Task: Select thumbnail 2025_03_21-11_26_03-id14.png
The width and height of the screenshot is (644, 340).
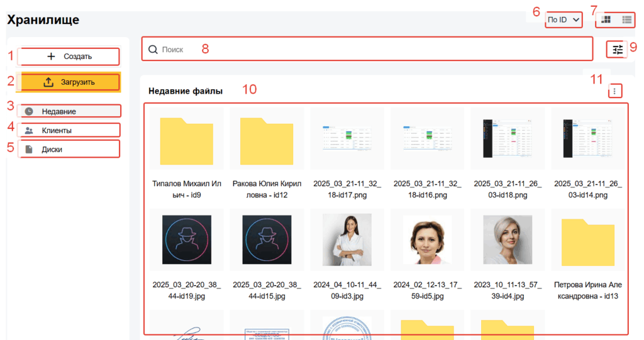Action: 588,138
